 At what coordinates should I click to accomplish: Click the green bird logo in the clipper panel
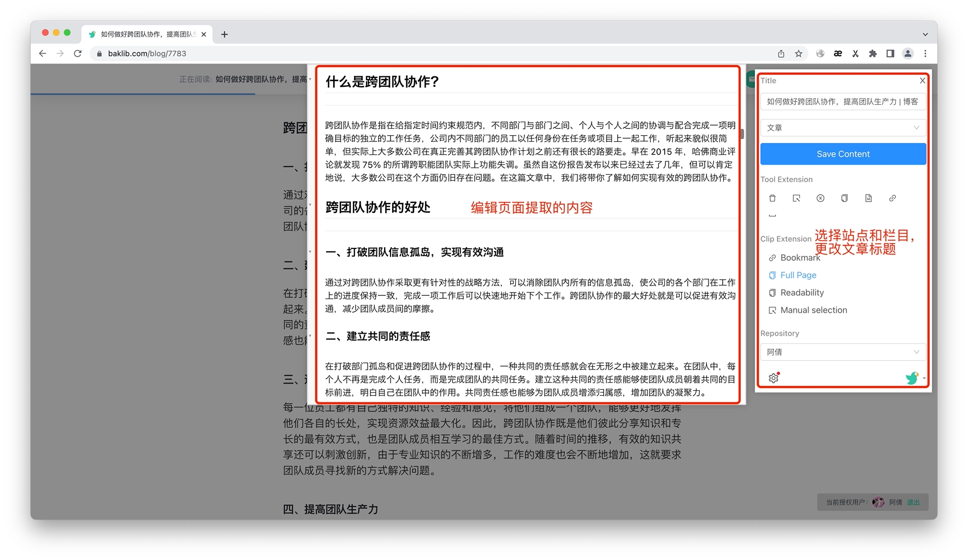click(911, 378)
